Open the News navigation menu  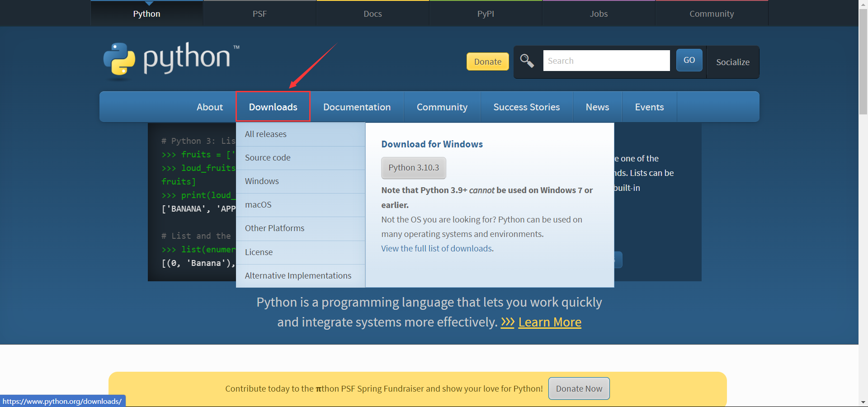(x=598, y=107)
